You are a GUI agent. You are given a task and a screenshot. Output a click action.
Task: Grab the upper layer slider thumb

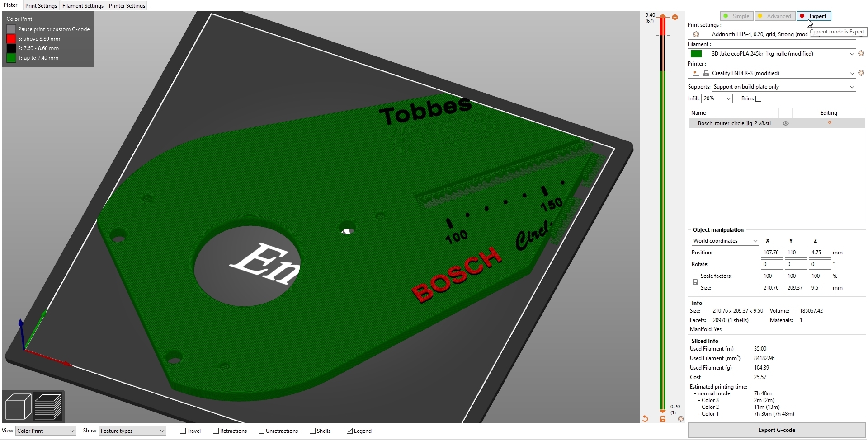663,17
